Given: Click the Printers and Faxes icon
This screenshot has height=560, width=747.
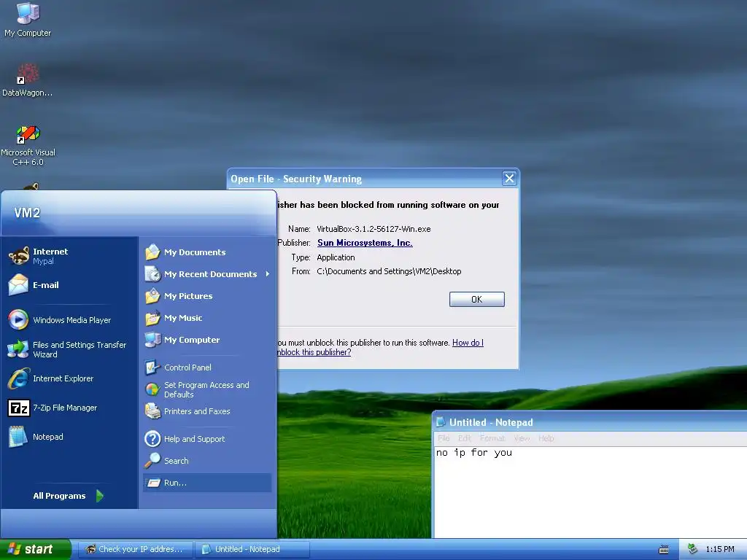Looking at the screenshot, I should pyautogui.click(x=152, y=411).
